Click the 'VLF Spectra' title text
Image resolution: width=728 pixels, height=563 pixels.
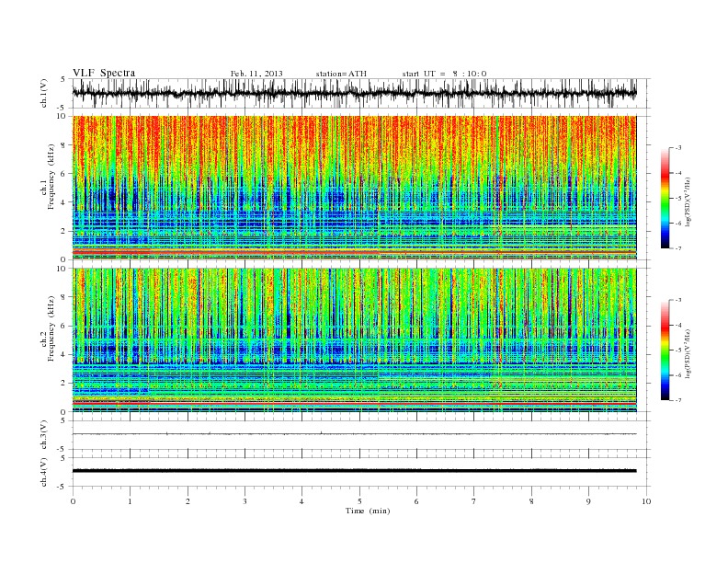(x=104, y=73)
